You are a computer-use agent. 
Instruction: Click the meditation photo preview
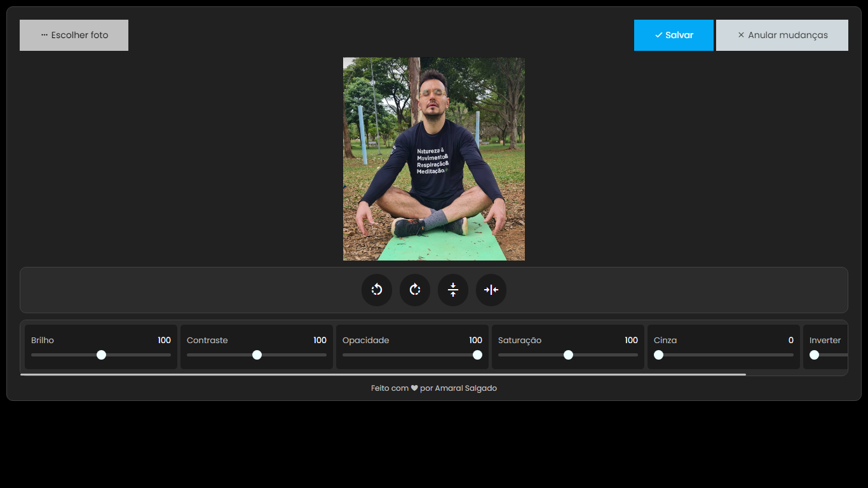coord(434,159)
